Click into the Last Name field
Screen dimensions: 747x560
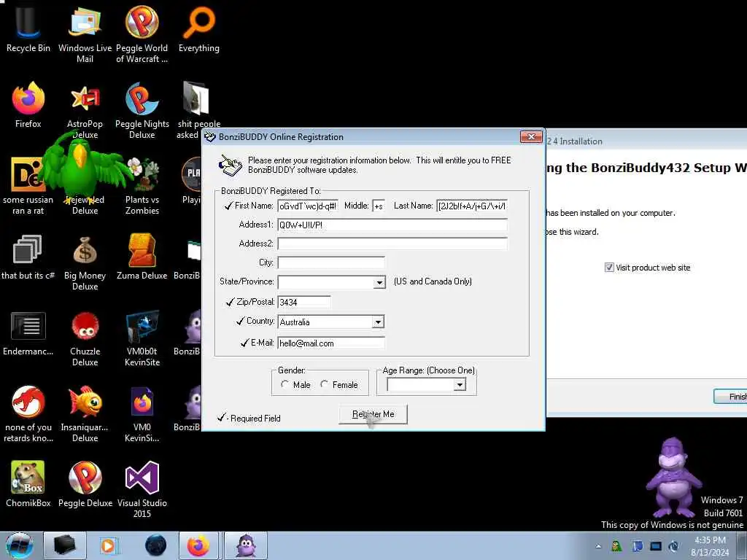(x=472, y=206)
